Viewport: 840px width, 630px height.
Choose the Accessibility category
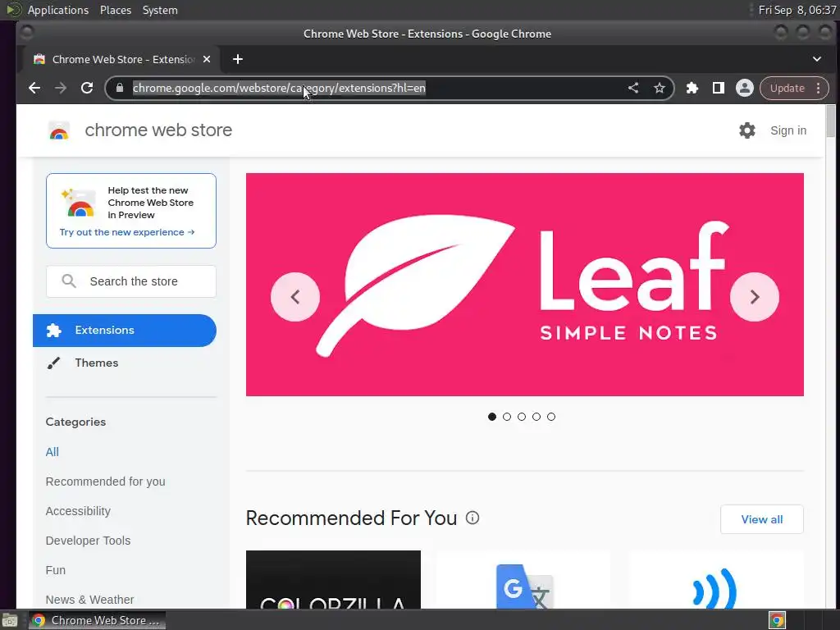tap(78, 510)
